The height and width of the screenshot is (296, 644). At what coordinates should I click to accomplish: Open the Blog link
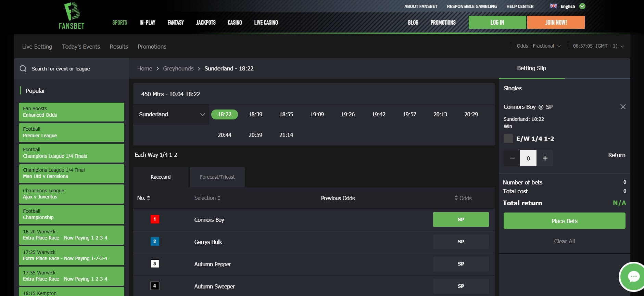click(x=413, y=23)
